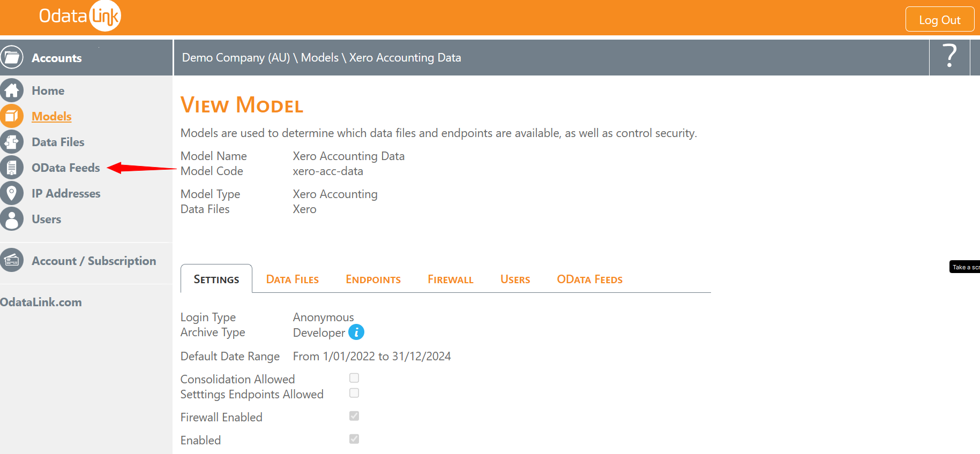Screen dimensions: 980x454
Task: Click the Log Out button
Action: (x=940, y=19)
